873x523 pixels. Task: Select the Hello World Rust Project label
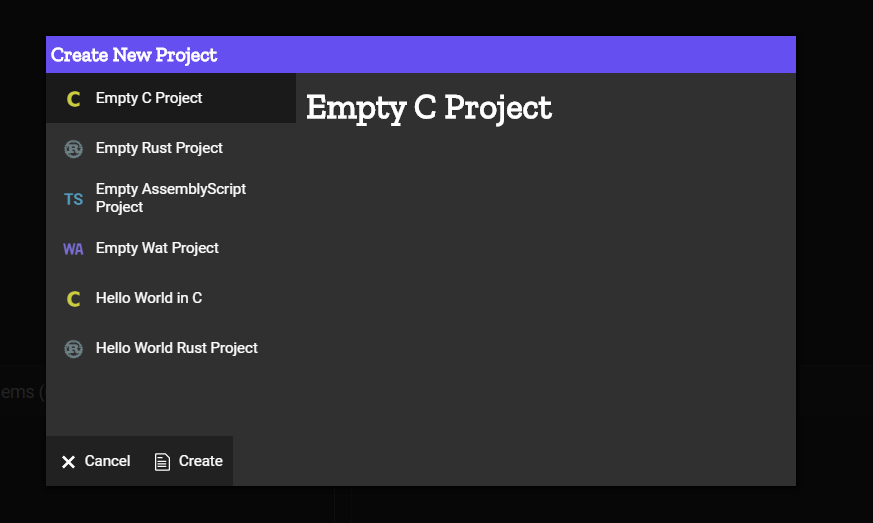pos(177,348)
